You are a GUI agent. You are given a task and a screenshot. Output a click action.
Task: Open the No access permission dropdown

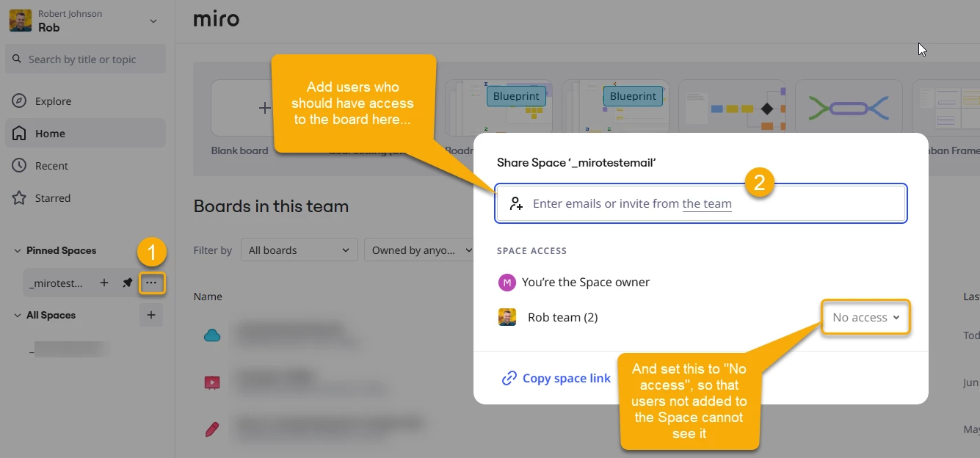(x=865, y=318)
